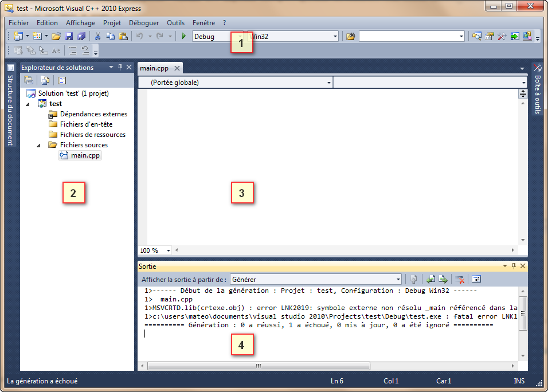Clear all output messages in the Sortie panel

459,279
